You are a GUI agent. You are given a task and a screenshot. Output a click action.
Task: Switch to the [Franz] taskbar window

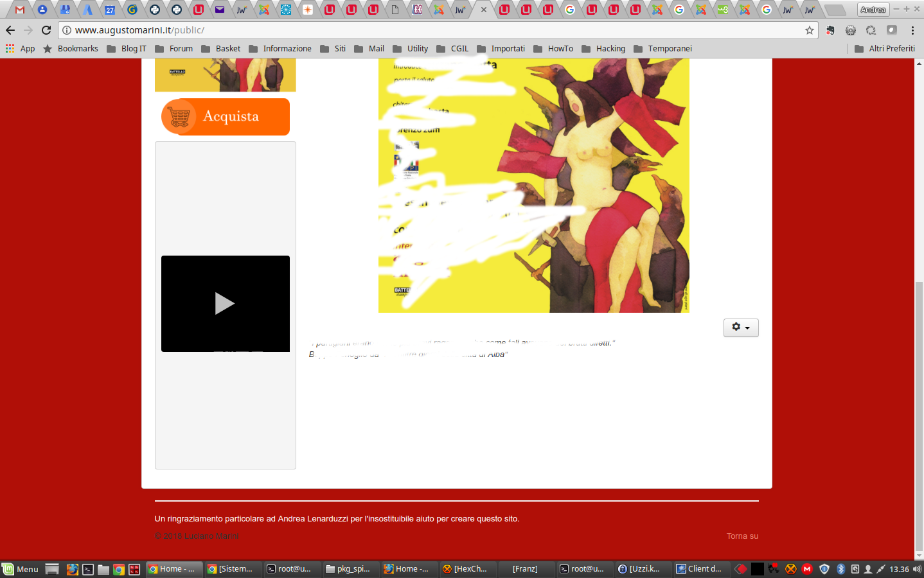[525, 569]
